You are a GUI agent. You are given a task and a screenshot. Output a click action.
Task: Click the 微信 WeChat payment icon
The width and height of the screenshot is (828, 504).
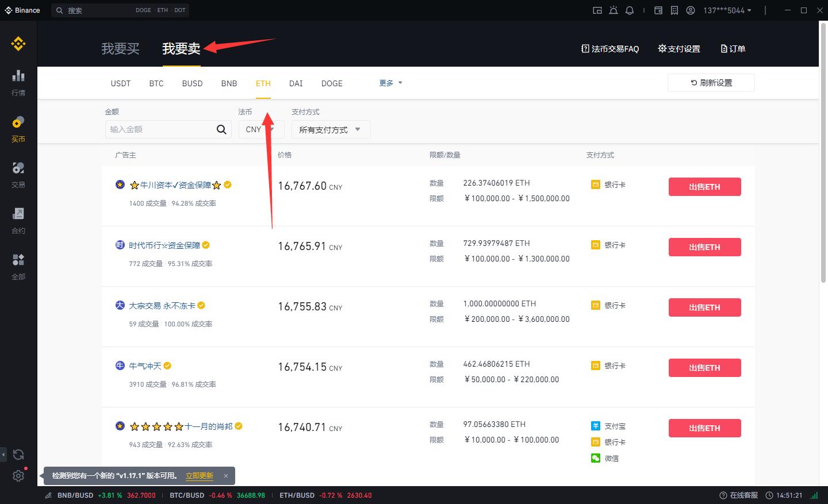pos(596,458)
